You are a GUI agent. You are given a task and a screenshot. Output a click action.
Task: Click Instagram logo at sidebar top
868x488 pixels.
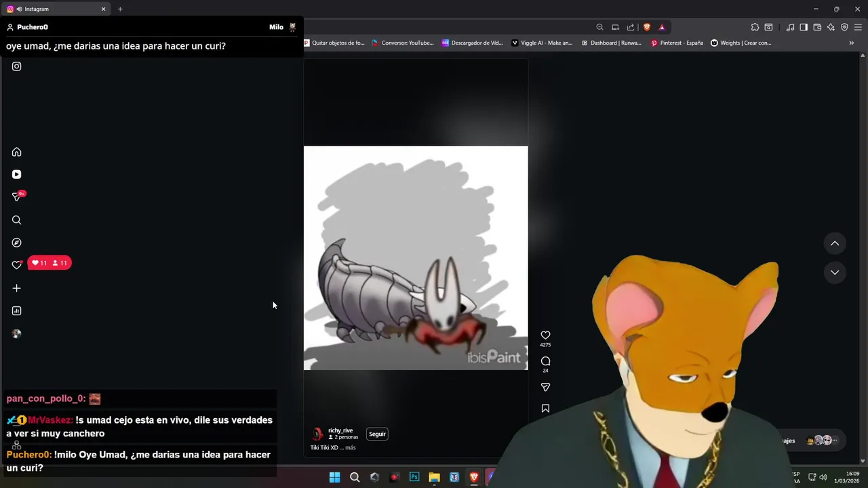[x=16, y=66]
